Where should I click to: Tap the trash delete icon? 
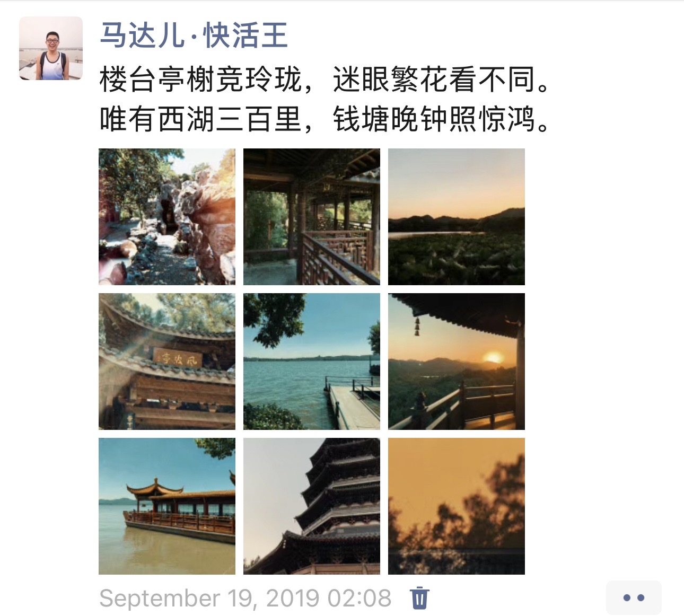coord(419,598)
